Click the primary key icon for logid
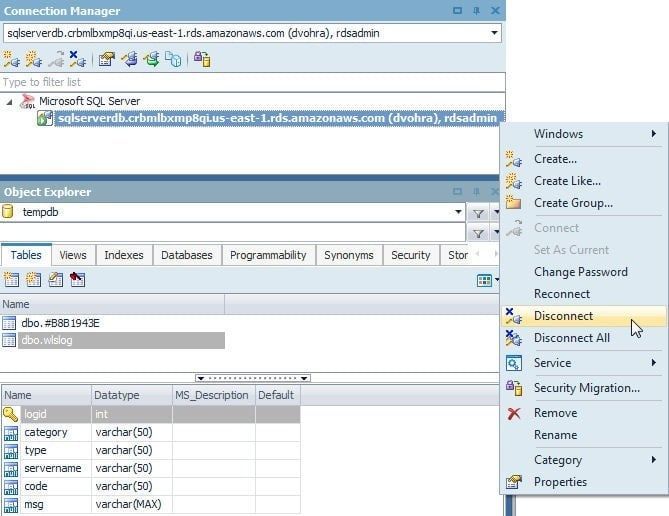 [11, 414]
